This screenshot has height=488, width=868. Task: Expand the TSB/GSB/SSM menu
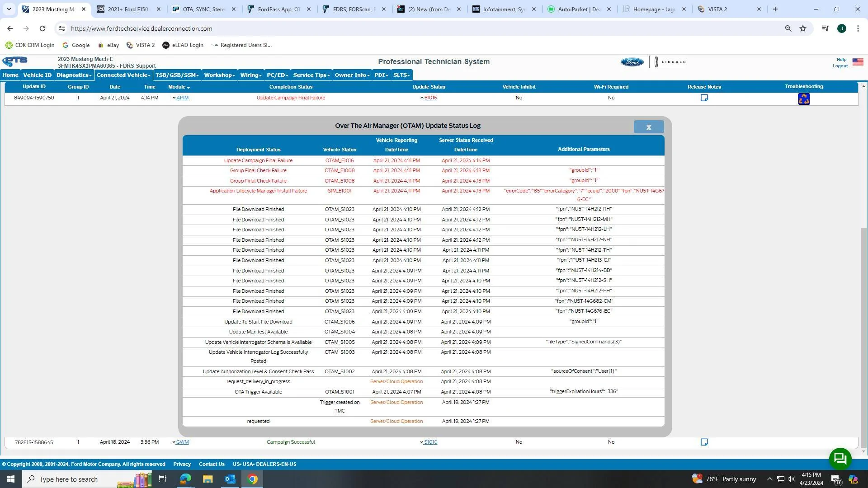(177, 75)
